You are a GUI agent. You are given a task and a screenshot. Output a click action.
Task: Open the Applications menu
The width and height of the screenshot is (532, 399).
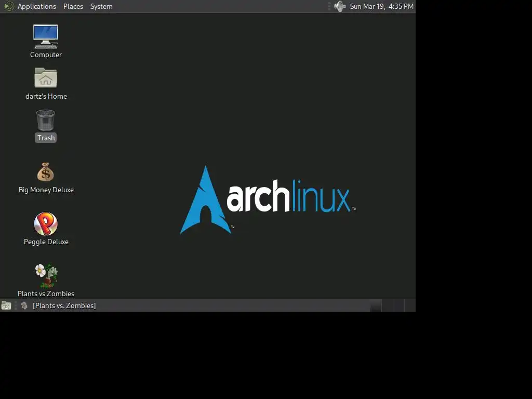[x=37, y=6]
